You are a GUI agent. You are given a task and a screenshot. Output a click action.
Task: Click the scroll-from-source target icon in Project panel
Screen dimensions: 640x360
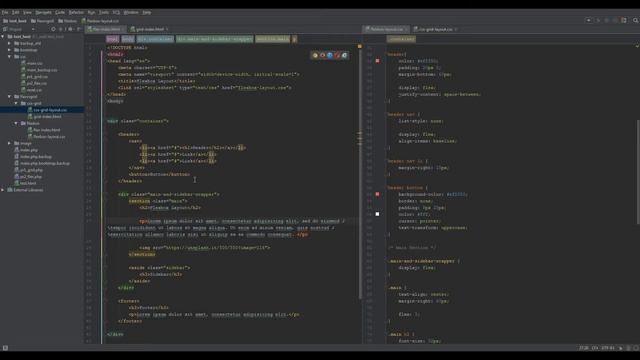[x=53, y=29]
